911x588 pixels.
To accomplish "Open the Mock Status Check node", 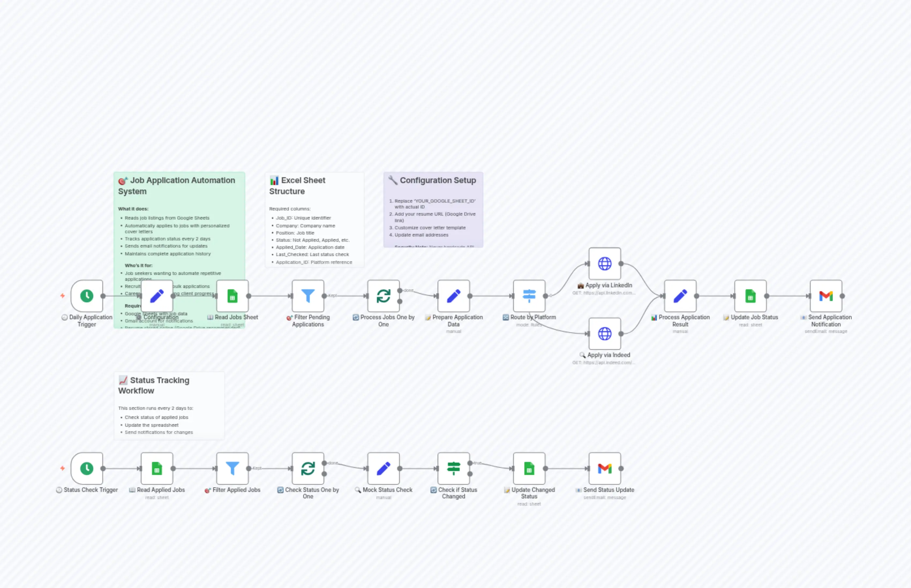I will point(383,468).
